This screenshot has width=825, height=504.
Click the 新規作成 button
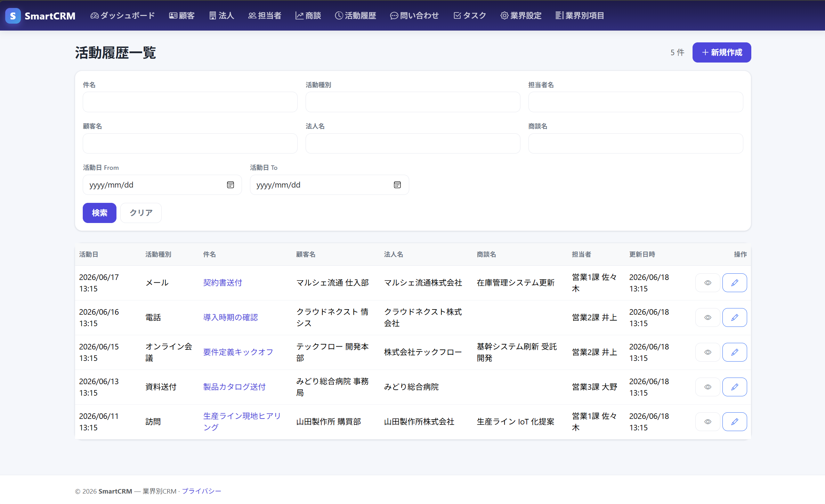coord(721,52)
